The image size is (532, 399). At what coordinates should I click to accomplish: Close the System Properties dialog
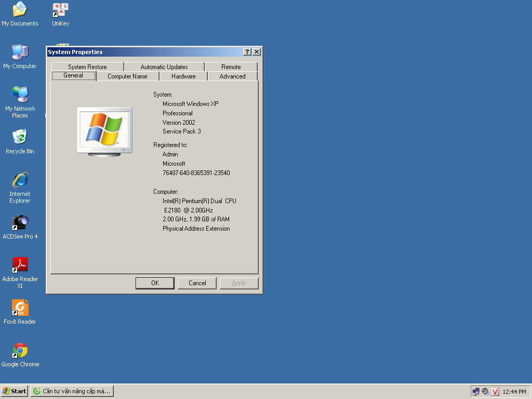click(x=257, y=51)
